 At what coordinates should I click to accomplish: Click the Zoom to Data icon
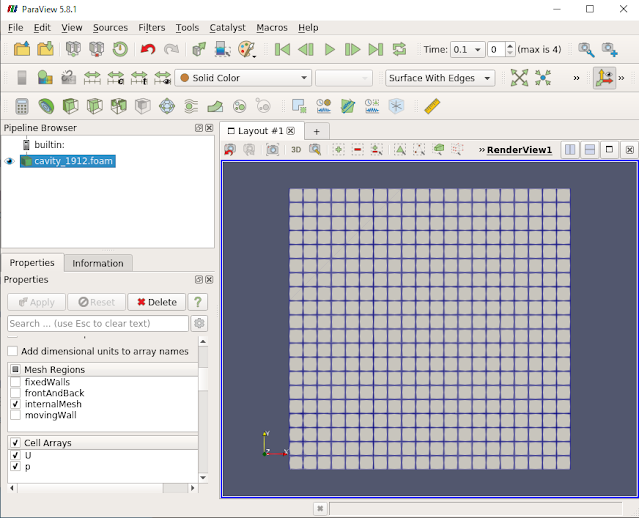(x=543, y=77)
